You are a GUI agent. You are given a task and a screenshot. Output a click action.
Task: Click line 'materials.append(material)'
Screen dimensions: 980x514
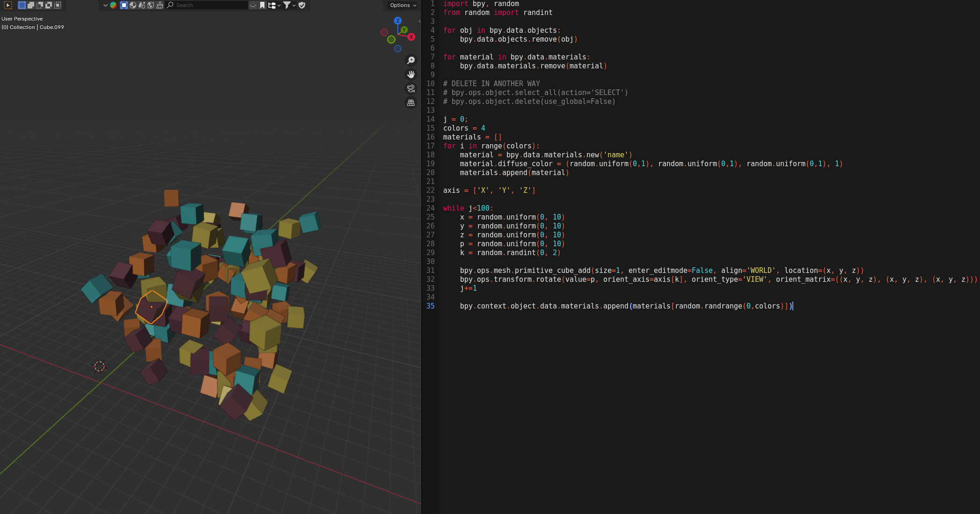tap(514, 173)
